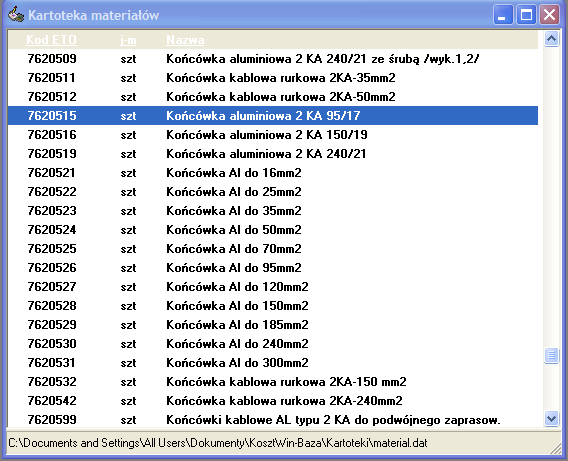Select row Końcówka Al do 150mm2
This screenshot has height=461, width=568.
coord(273,306)
